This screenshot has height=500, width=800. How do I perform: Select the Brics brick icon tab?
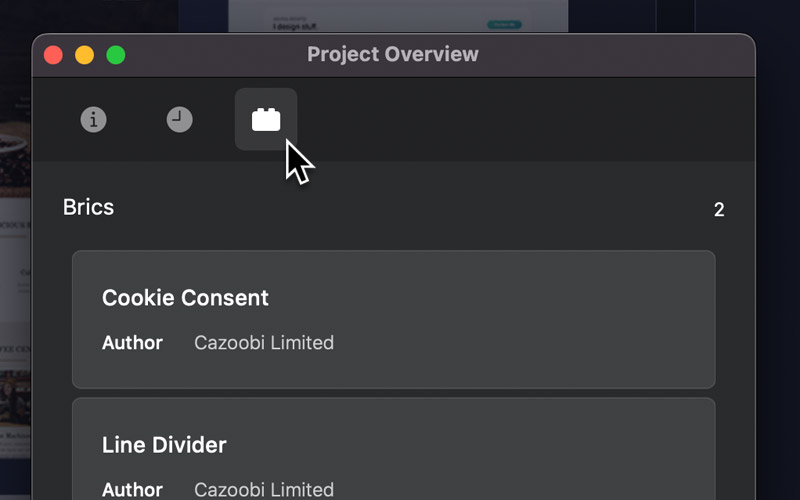[x=266, y=119]
